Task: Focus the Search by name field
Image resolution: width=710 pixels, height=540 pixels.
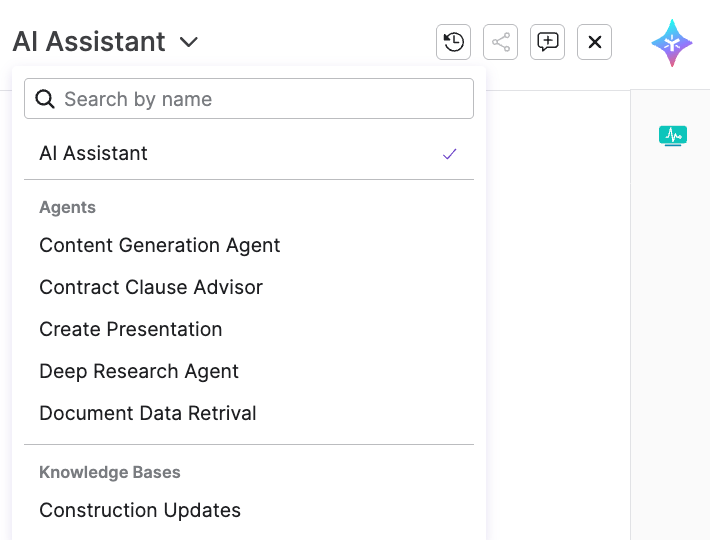Action: [x=260, y=99]
